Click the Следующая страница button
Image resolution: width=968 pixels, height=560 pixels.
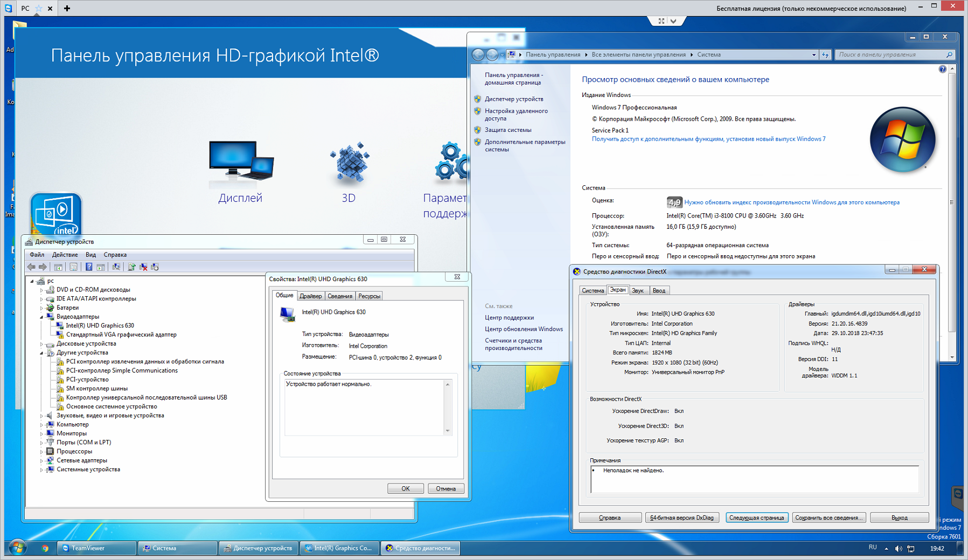point(756,518)
